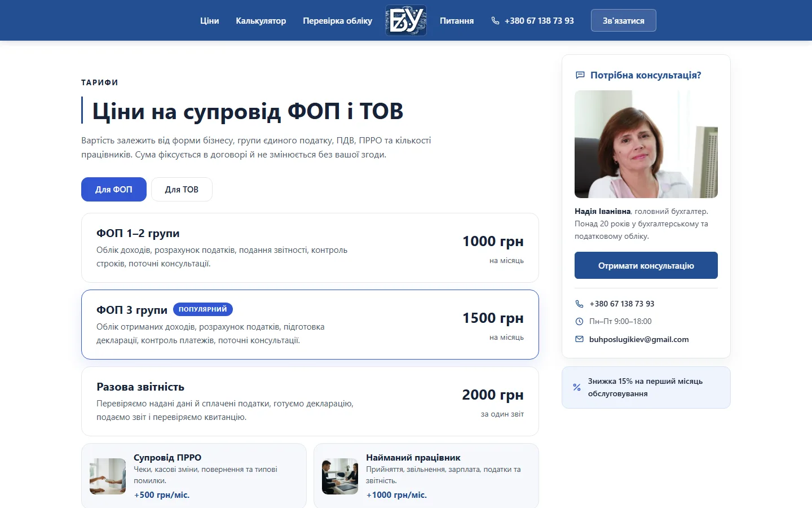Screen dimensions: 812x508
Task: Click the БУ logo in the header
Action: click(406, 20)
